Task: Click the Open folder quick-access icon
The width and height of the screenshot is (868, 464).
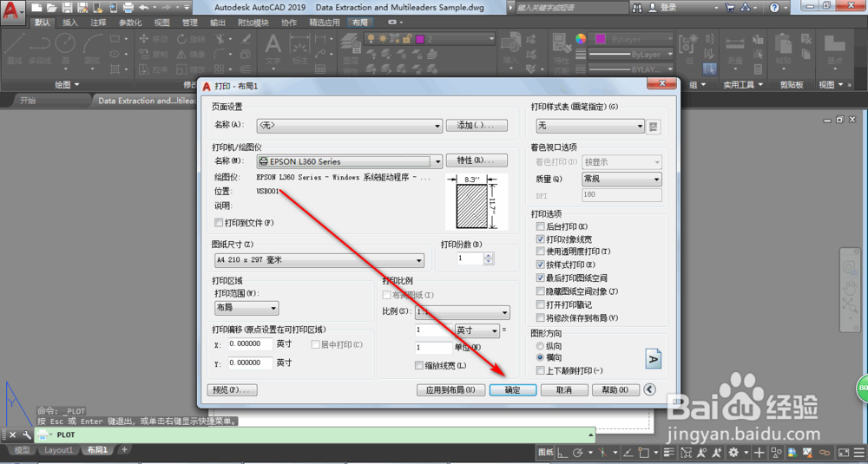Action: click(x=52, y=8)
